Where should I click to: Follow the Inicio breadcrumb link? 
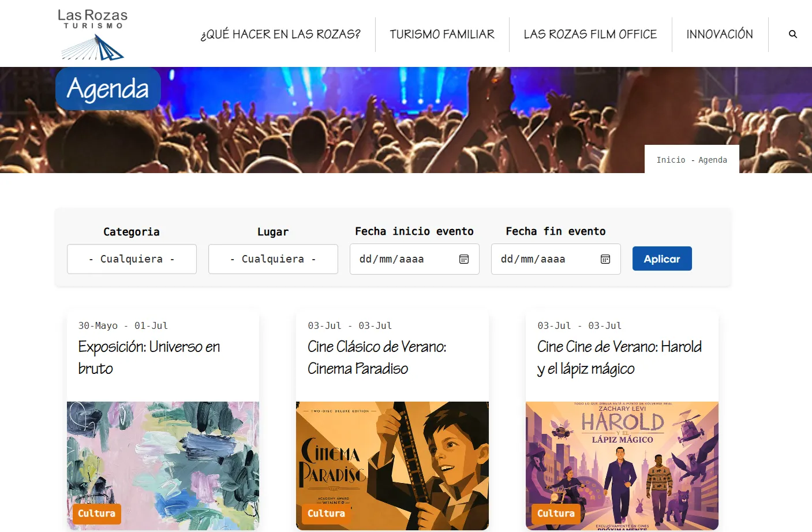pyautogui.click(x=671, y=160)
